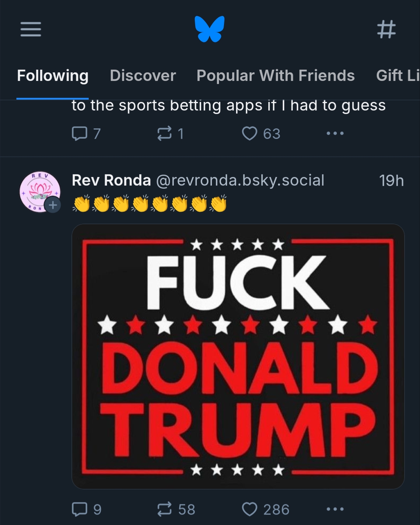
Task: Open the hamburger navigation menu
Action: tap(31, 29)
